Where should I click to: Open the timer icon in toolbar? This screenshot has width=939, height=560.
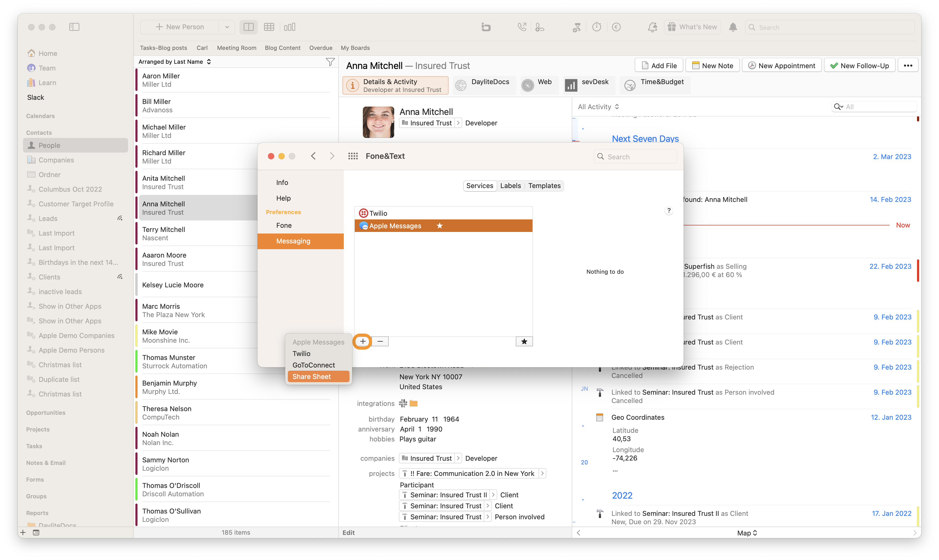click(x=597, y=27)
